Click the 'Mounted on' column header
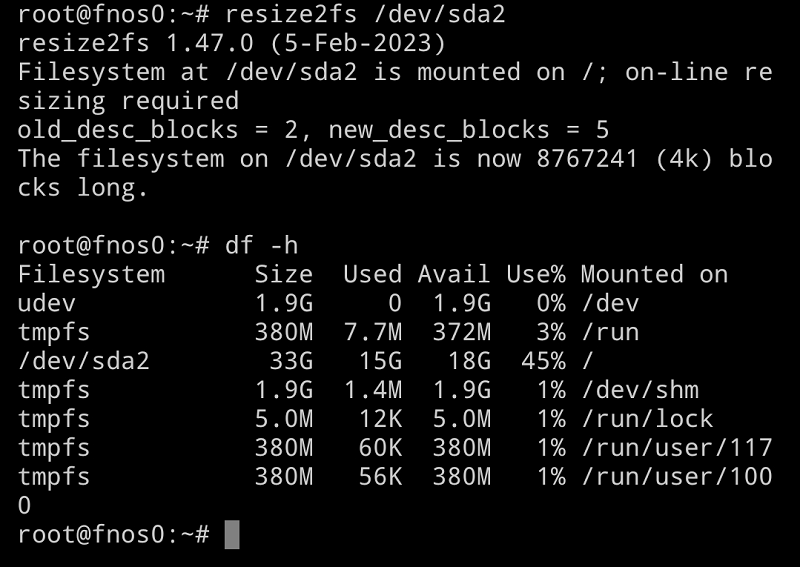Viewport: 800px width, 567px height. (x=654, y=275)
